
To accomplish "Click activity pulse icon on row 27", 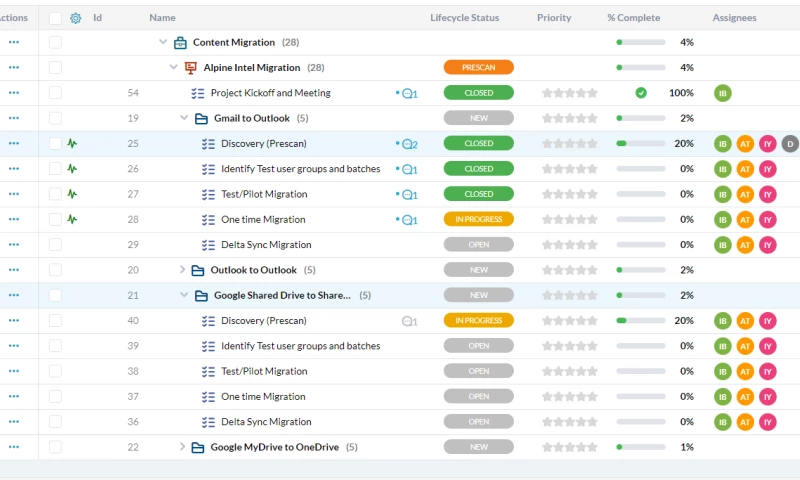I will (x=72, y=194).
